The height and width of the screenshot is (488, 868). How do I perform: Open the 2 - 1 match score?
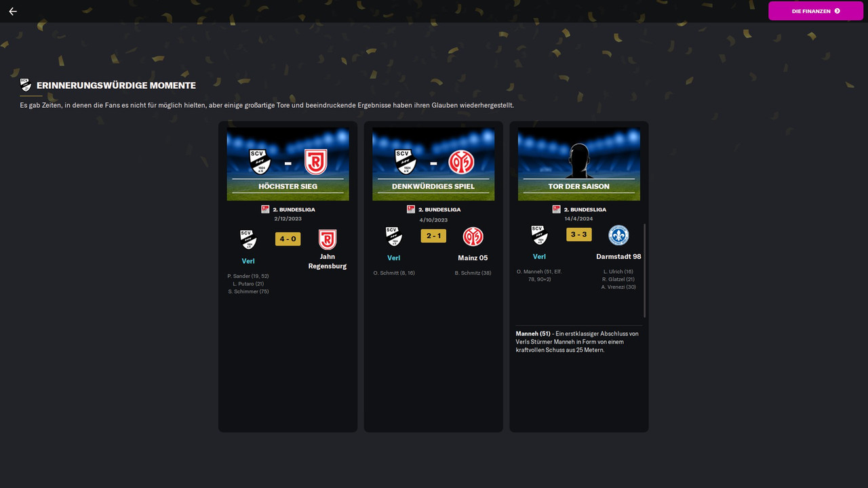[x=433, y=236]
